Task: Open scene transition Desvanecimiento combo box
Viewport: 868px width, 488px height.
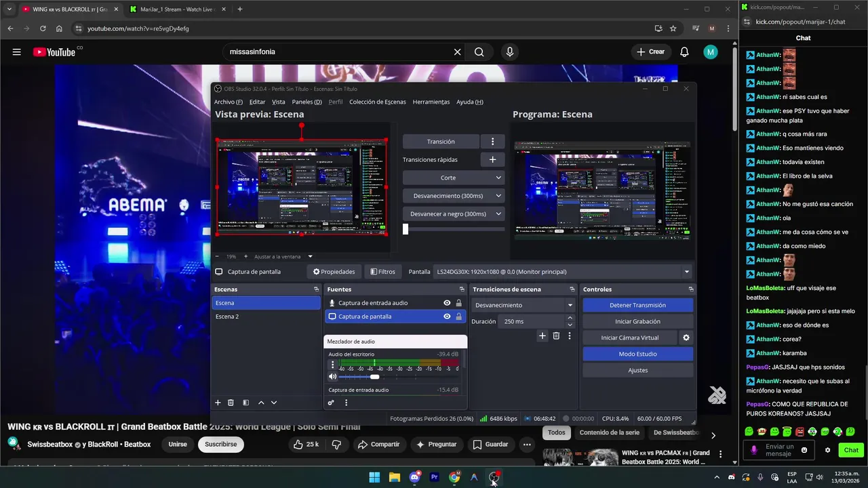Action: click(524, 305)
